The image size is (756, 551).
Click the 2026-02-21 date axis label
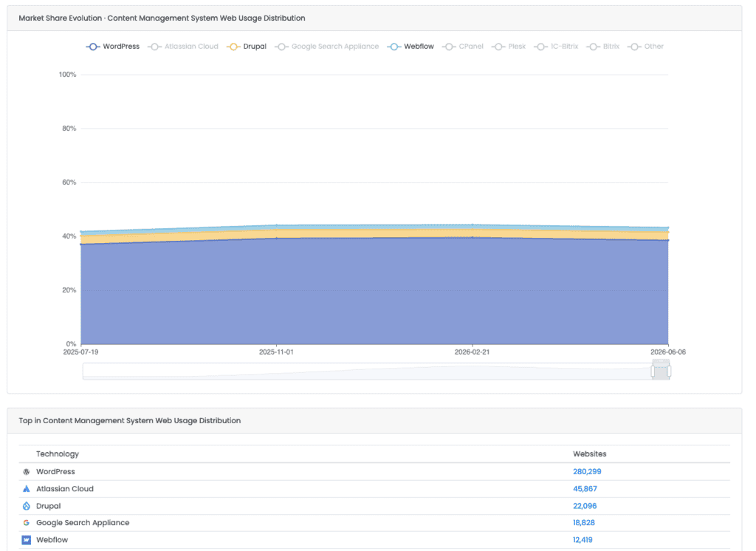[x=472, y=352]
